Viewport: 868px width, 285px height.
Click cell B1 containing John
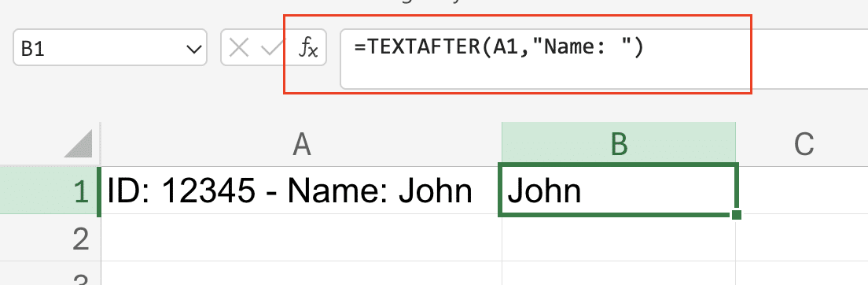tap(618, 191)
